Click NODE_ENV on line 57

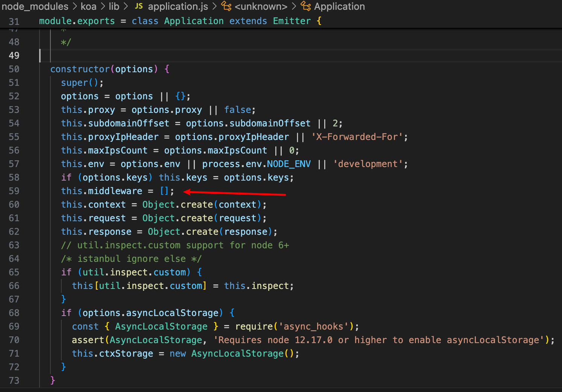(289, 164)
